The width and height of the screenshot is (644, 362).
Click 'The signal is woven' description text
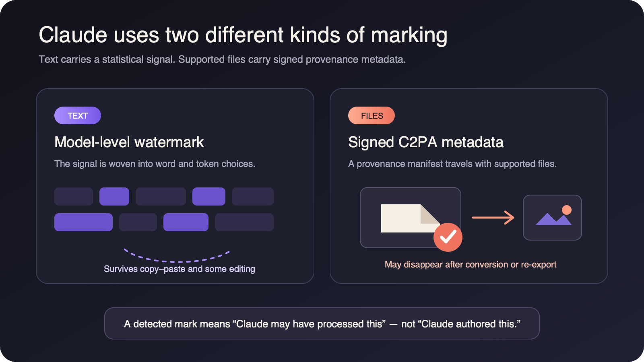tap(155, 164)
